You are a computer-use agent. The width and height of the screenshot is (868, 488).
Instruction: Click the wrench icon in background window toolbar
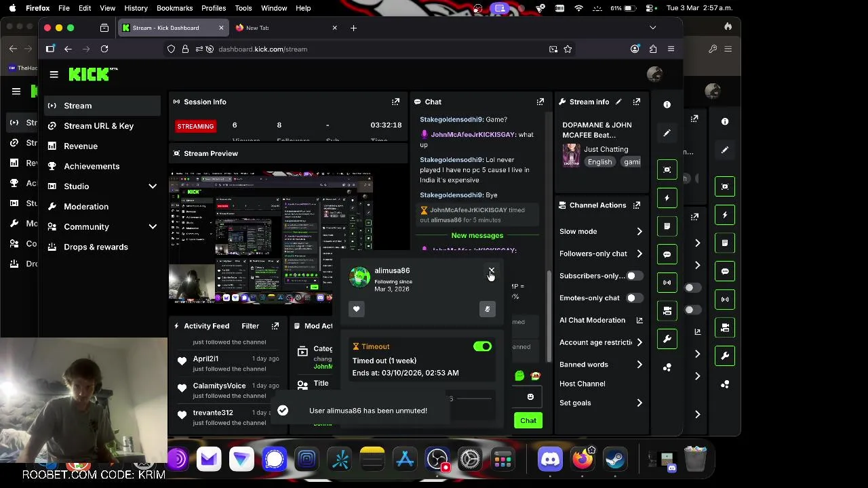click(x=725, y=356)
